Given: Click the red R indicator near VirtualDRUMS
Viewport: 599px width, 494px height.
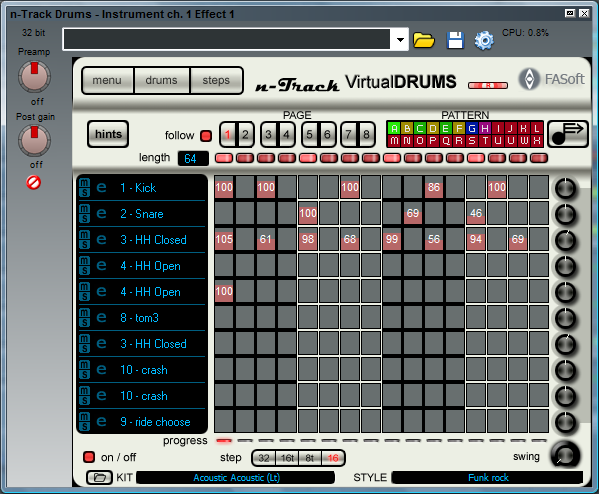Looking at the screenshot, I should click(488, 86).
